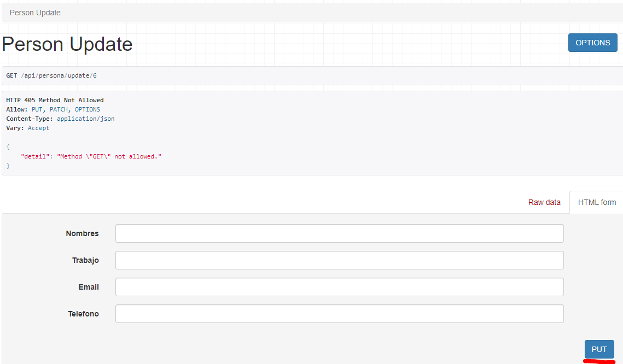Switch to the Raw data tab

544,202
